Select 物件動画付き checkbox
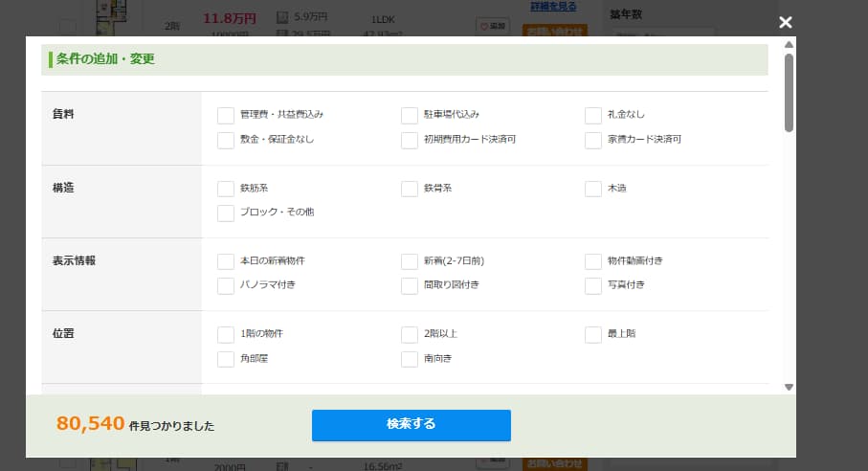 [593, 261]
